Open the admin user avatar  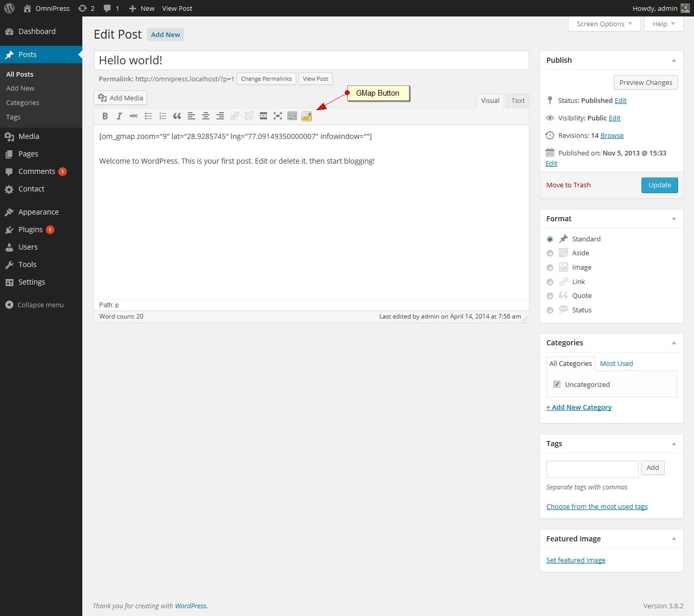coord(685,8)
